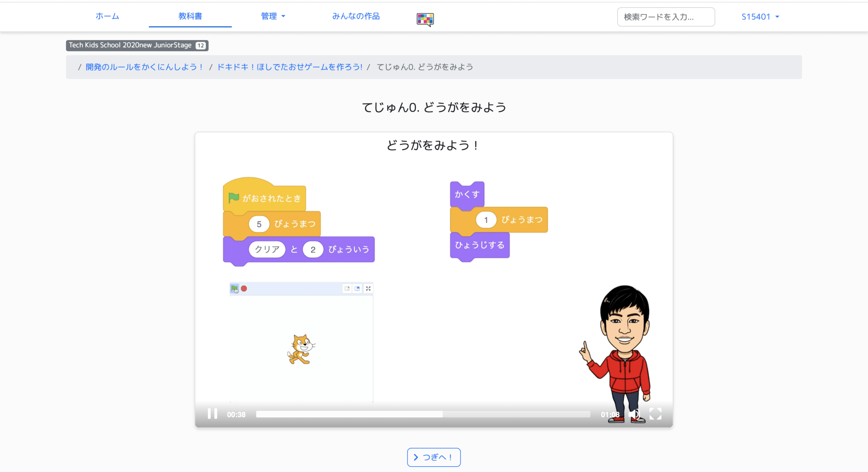
Task: Go to みんなの作品 page
Action: point(356,16)
